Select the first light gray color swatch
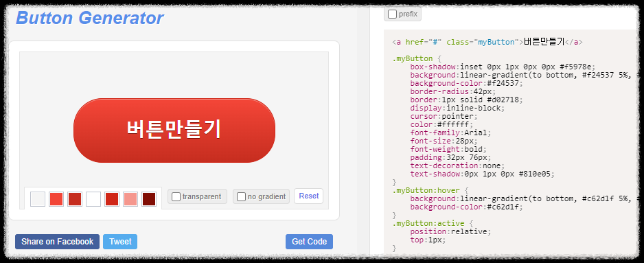Screen dimensions: 644x263 pyautogui.click(x=37, y=199)
